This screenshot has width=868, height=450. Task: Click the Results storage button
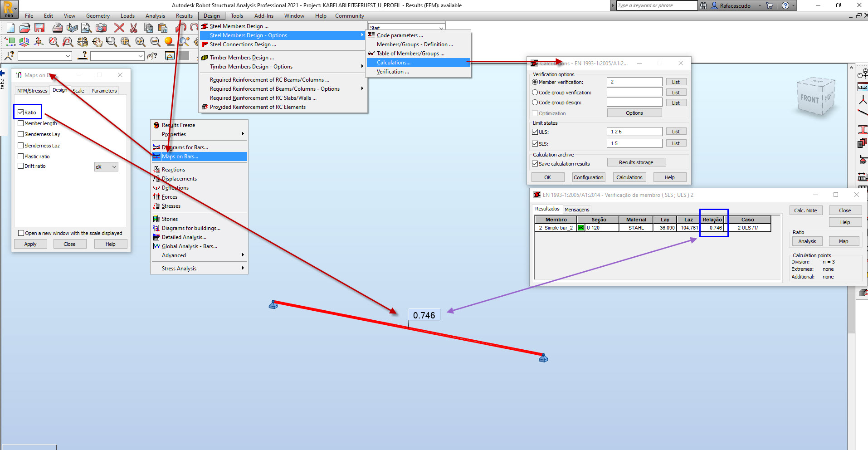click(636, 162)
